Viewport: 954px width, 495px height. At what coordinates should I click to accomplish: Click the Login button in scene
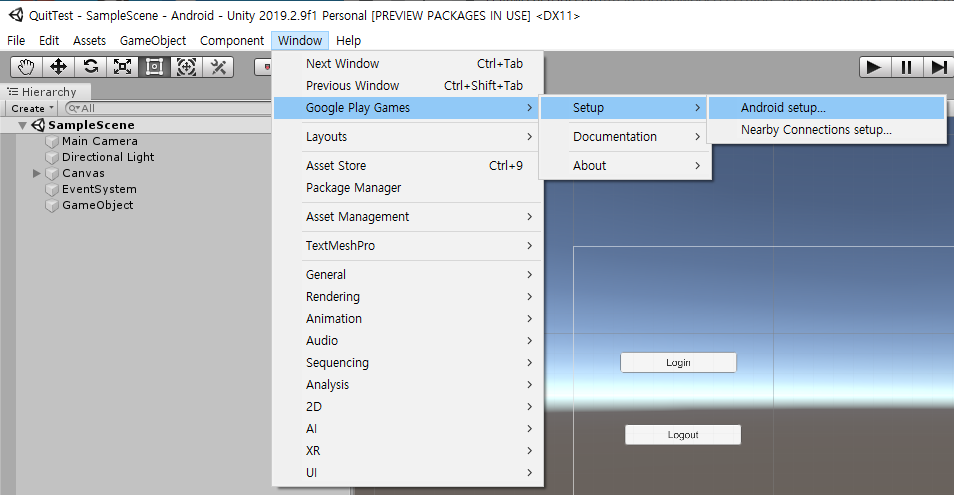pyautogui.click(x=678, y=362)
